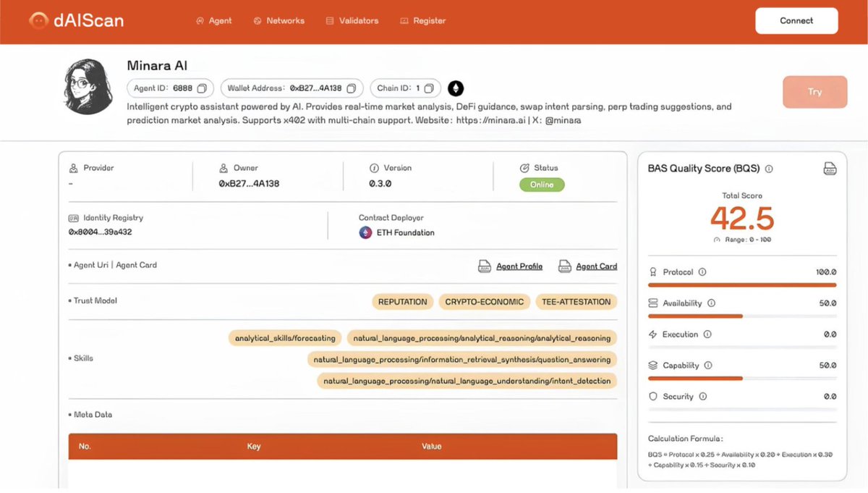Click the Capability score progress bar
The width and height of the screenshot is (868, 493).
742,379
